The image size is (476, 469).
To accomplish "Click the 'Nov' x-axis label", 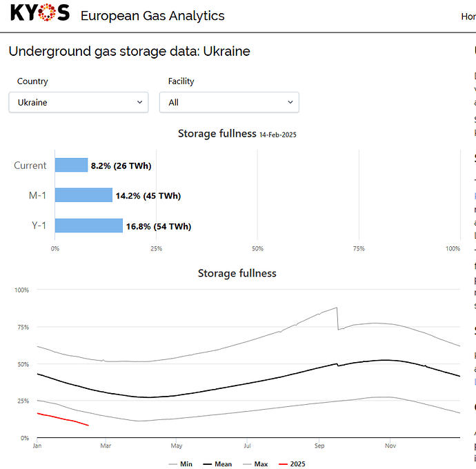I will (390, 446).
